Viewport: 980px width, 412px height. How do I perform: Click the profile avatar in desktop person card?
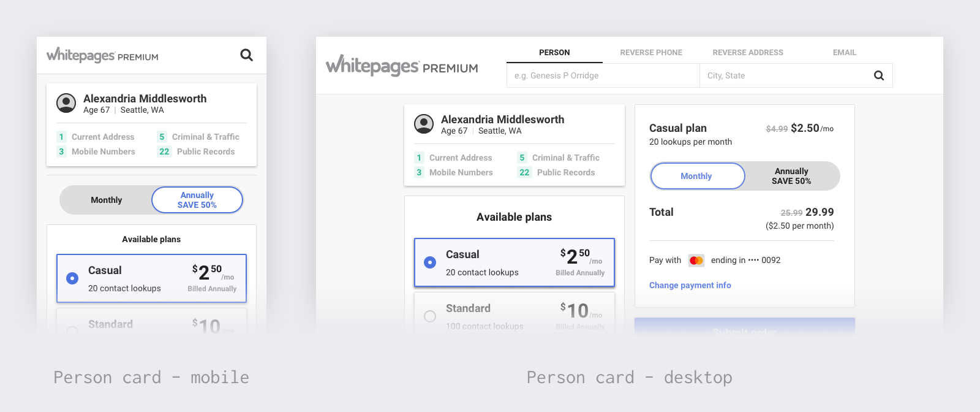coord(424,124)
